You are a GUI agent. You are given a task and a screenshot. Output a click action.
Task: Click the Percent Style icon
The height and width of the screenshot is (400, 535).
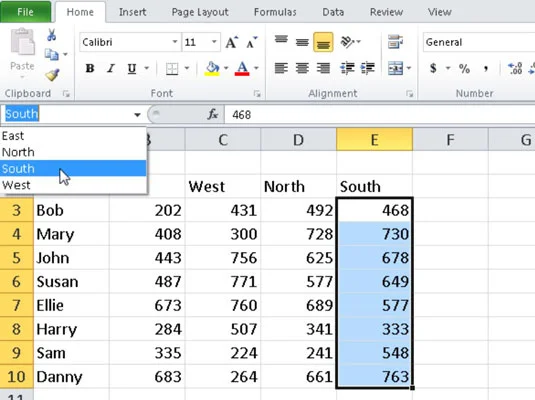click(464, 69)
